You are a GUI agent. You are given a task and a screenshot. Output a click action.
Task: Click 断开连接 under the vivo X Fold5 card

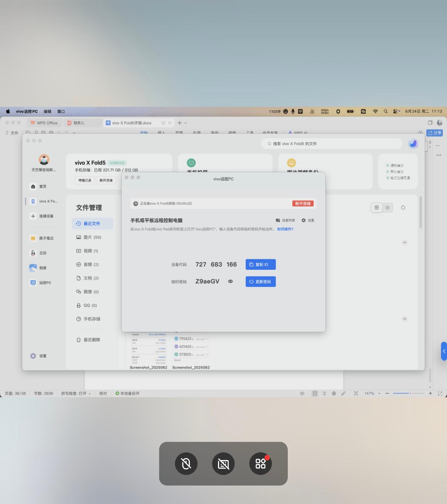pos(106,180)
